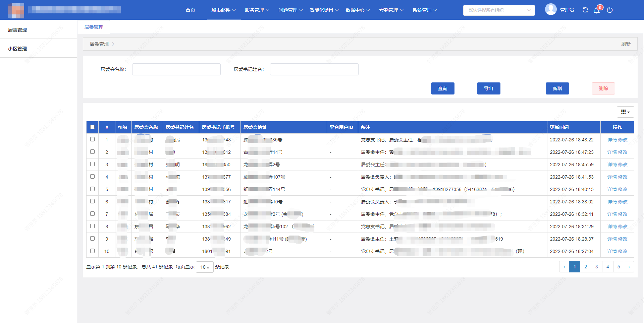Click the administrator avatar icon
This screenshot has height=323, width=644.
click(551, 9)
